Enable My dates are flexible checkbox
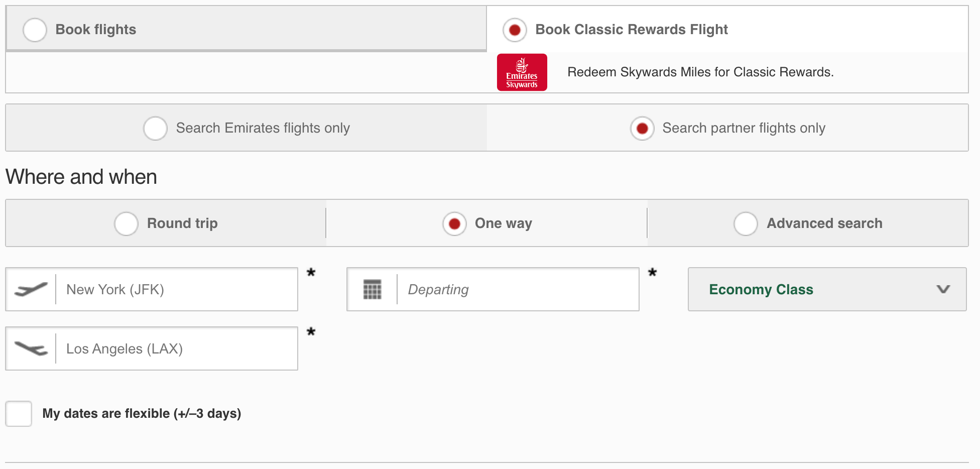Screen dimensions: 980x469 point(19,413)
